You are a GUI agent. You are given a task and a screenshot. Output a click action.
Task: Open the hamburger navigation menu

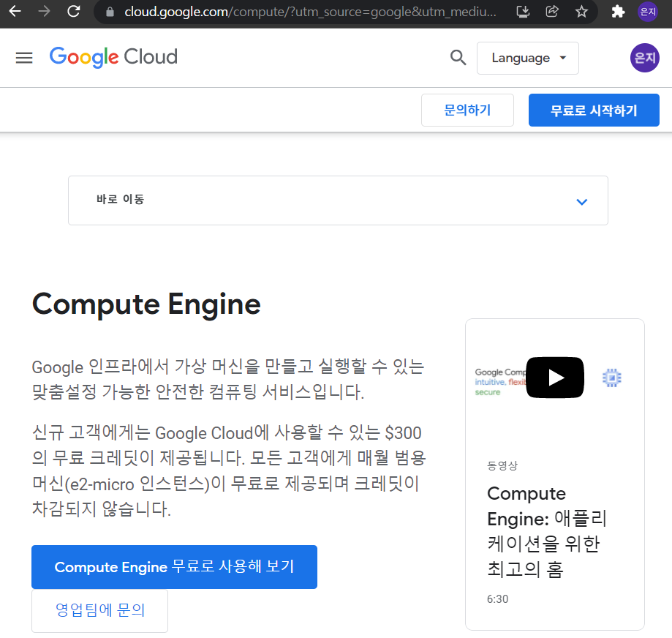point(24,58)
